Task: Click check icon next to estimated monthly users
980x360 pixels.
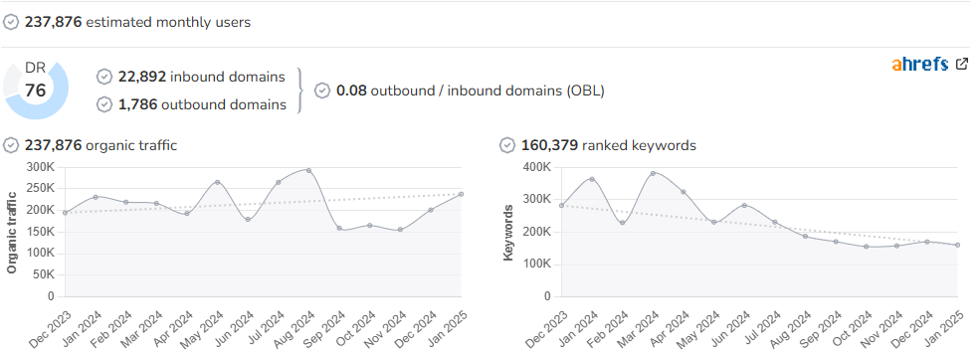Action: 11,23
